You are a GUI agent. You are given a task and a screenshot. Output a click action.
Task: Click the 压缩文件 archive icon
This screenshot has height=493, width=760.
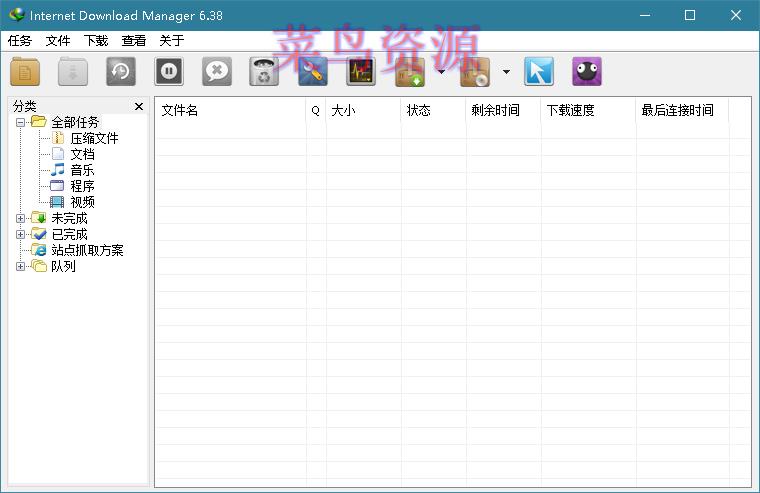pos(58,138)
